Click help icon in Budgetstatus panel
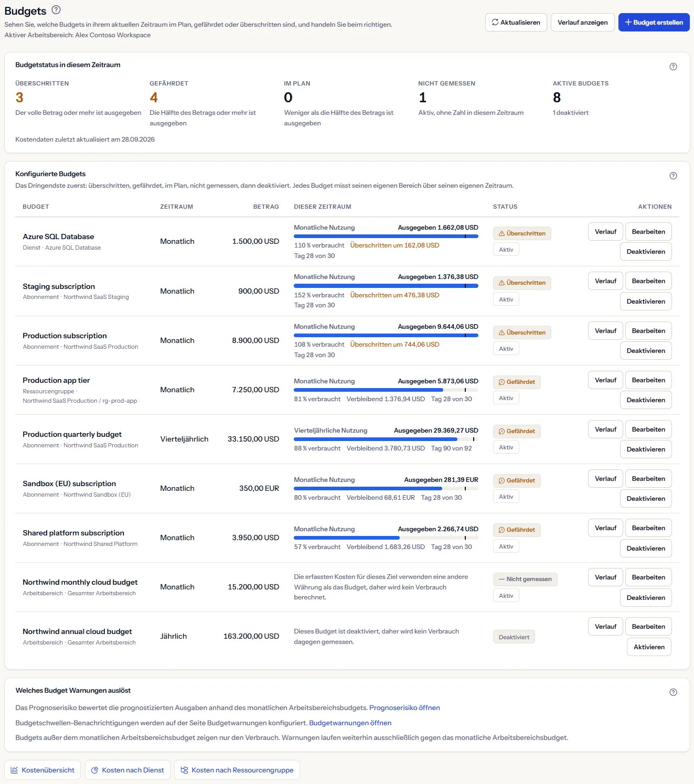The width and height of the screenshot is (694, 784). [673, 67]
